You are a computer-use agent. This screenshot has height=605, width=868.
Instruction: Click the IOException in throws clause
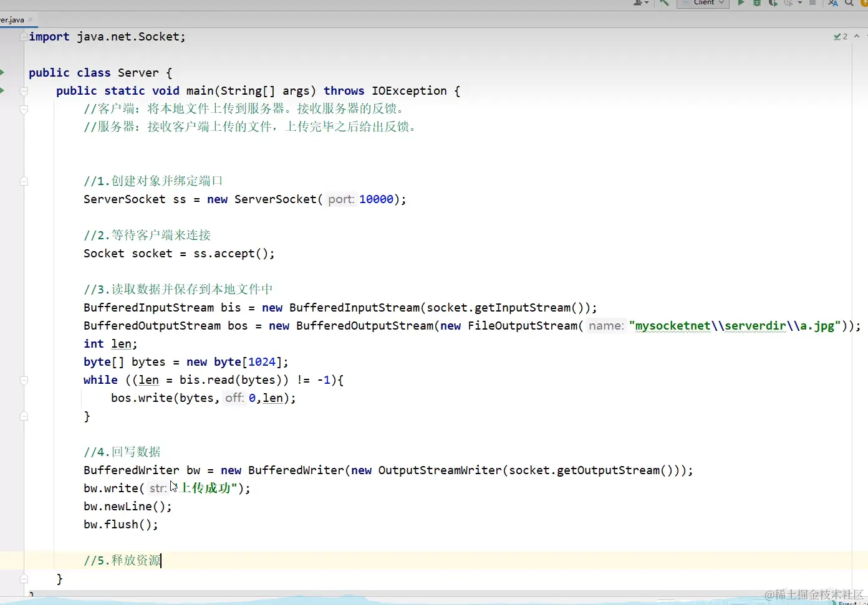coord(409,91)
